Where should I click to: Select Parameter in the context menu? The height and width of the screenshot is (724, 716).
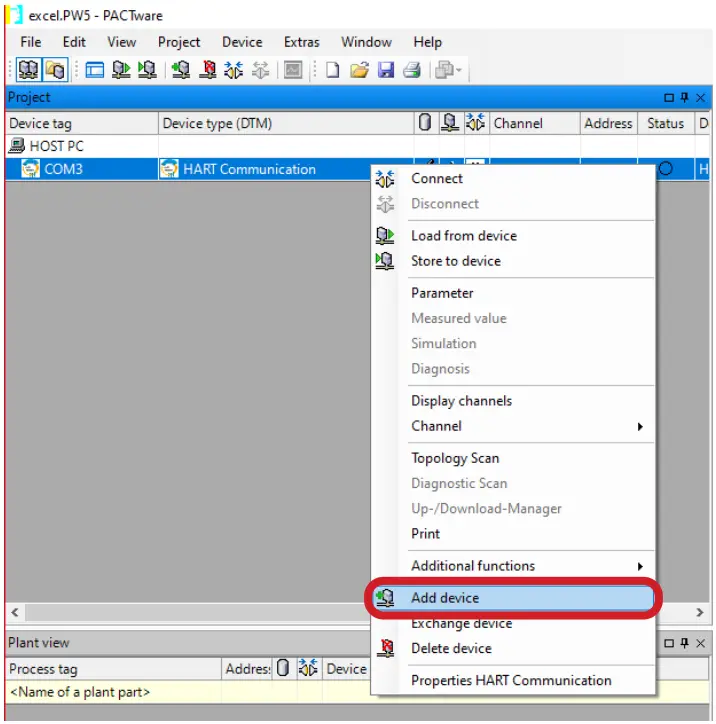point(513,293)
